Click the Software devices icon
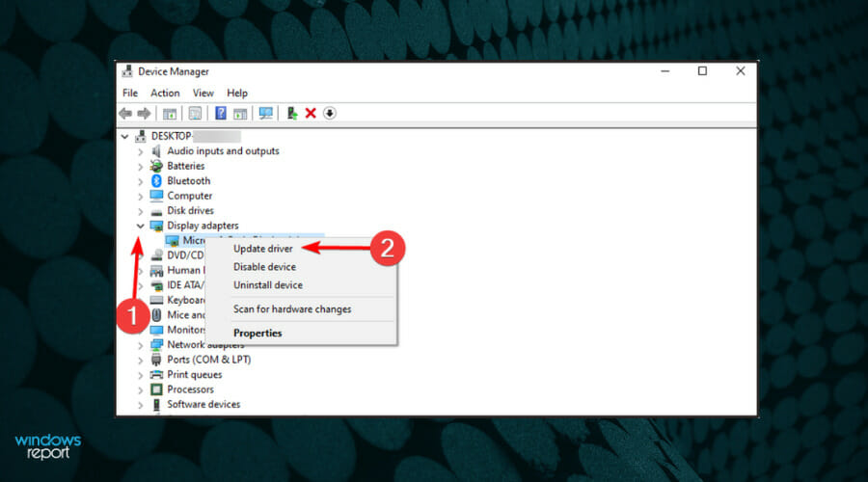The image size is (868, 482). pos(156,405)
